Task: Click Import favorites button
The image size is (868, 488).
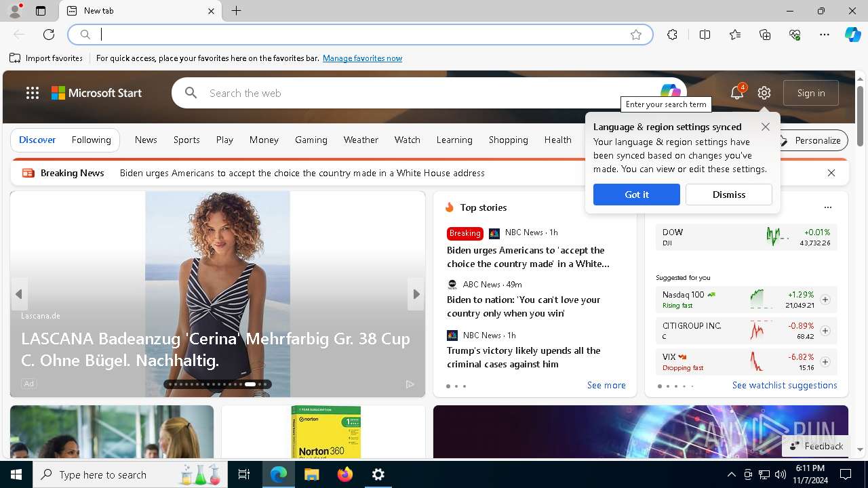Action: click(x=46, y=58)
